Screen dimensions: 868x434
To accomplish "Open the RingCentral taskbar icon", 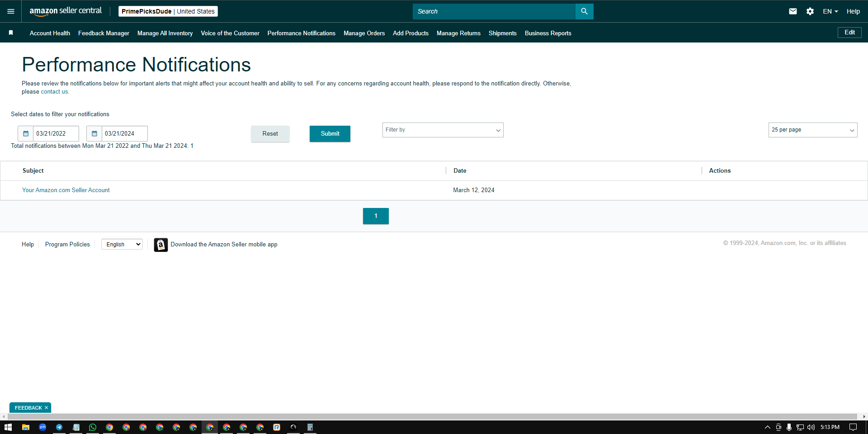I will pyautogui.click(x=277, y=427).
